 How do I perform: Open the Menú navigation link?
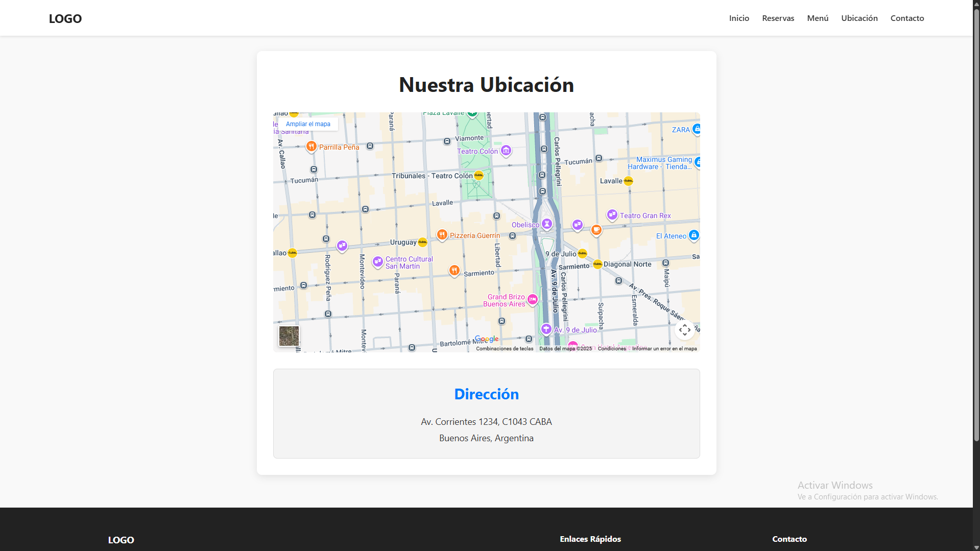pos(818,18)
